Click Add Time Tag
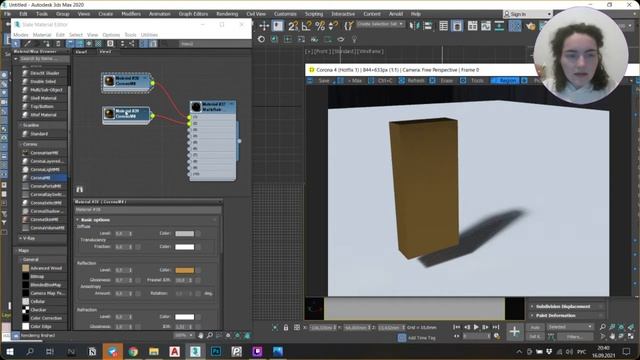Screen dimensions: 640x360 click(422, 338)
